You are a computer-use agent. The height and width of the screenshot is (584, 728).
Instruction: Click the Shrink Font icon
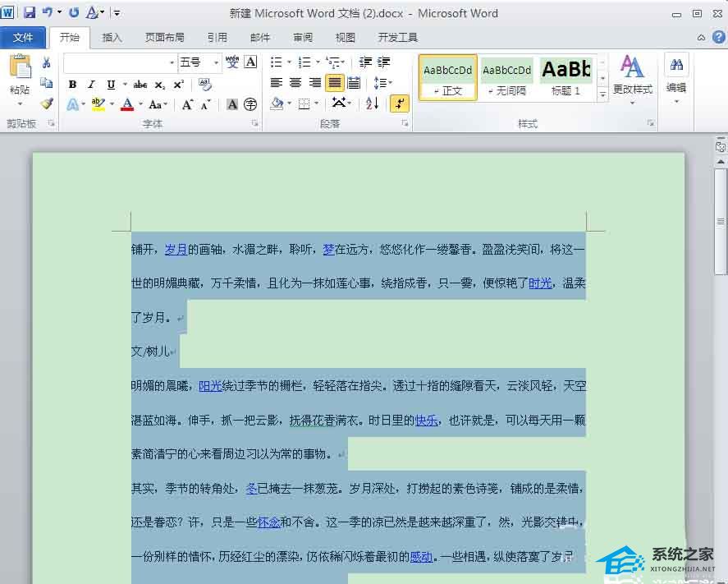(206, 104)
